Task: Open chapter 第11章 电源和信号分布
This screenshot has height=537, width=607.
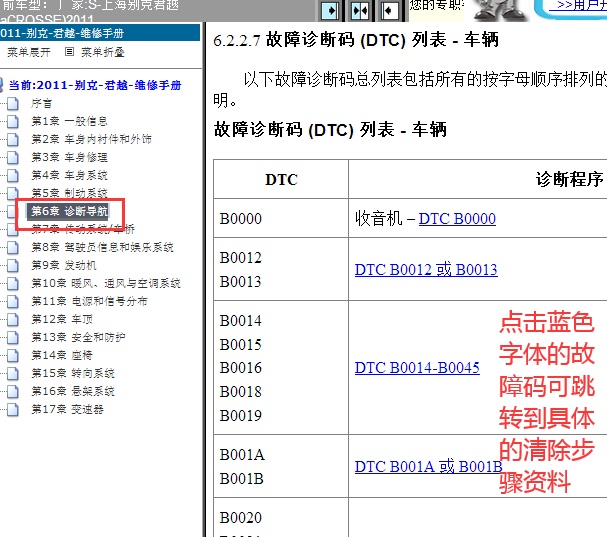Action: click(89, 301)
